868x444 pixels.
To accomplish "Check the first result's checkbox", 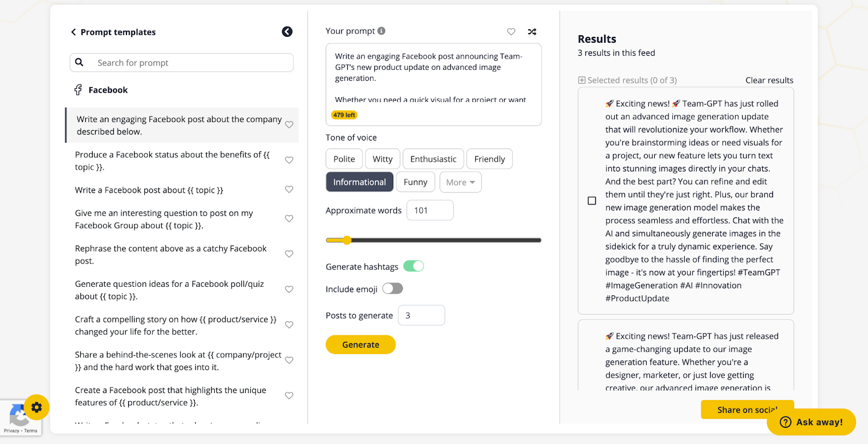I will (x=592, y=201).
